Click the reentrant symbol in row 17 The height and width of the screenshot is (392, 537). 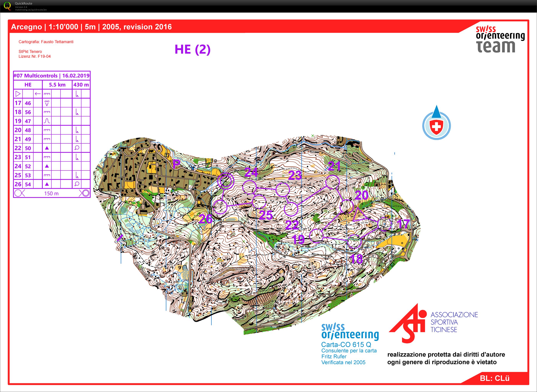pyautogui.click(x=47, y=103)
